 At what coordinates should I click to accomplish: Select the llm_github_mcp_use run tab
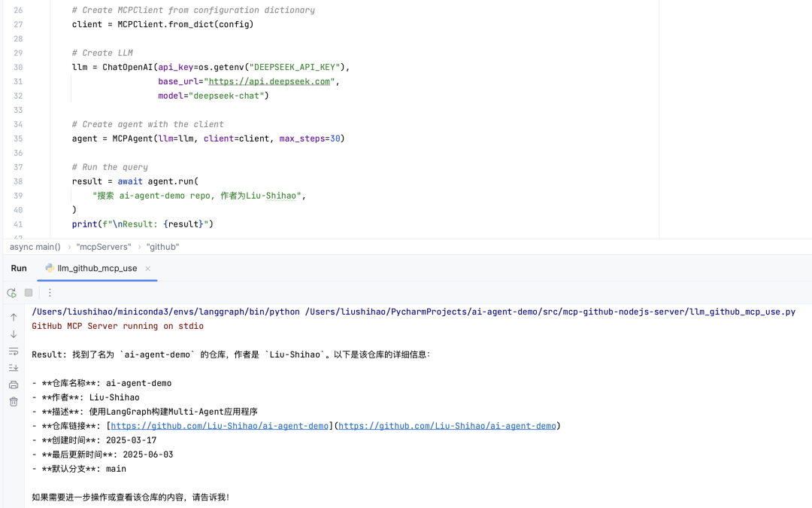pos(96,269)
